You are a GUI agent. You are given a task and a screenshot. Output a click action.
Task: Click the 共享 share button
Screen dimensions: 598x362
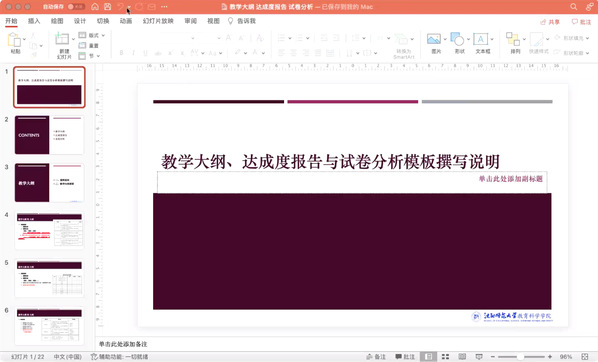[550, 22]
